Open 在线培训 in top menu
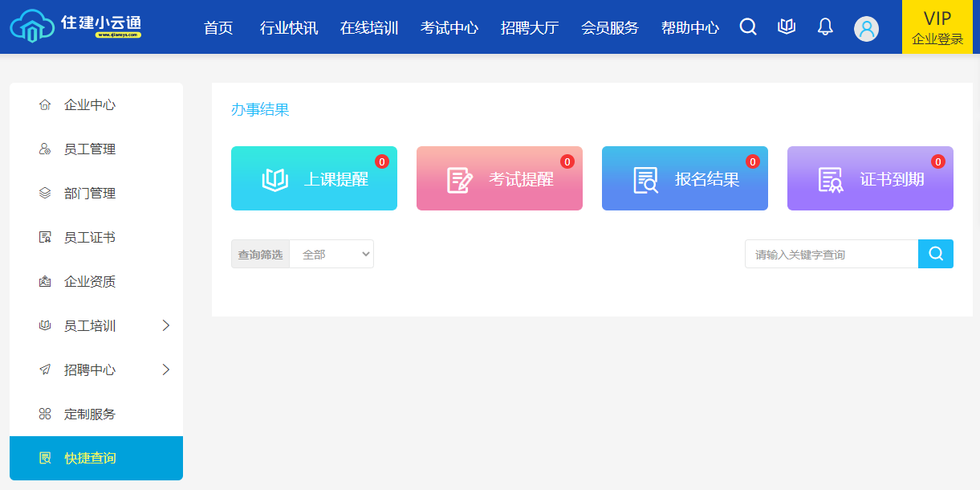Viewport: 980px width, 490px height. pos(369,28)
